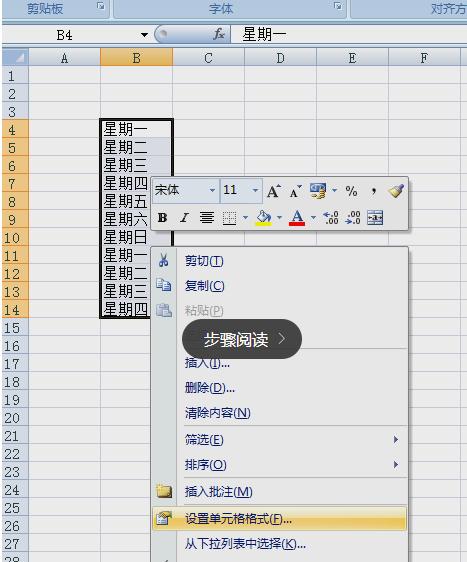Decrease font size with the small A icon
The width and height of the screenshot is (467, 562).
tap(295, 191)
